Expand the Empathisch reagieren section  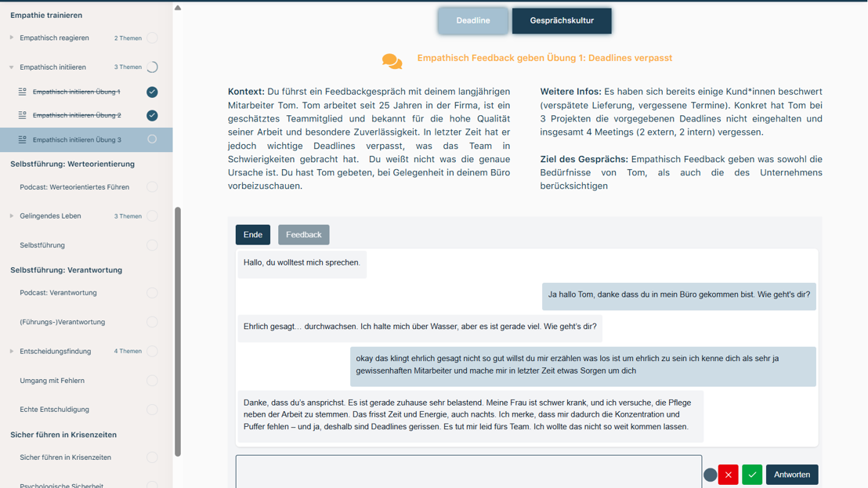coord(12,38)
